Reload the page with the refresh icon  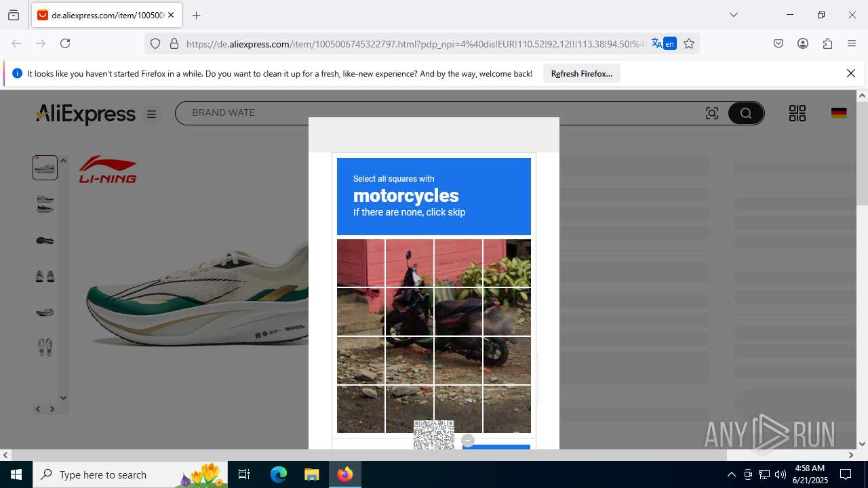pyautogui.click(x=65, y=43)
